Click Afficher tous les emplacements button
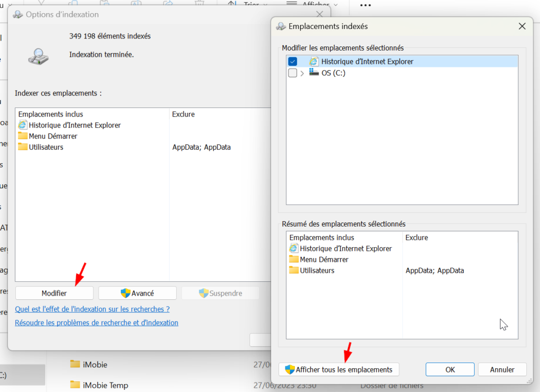The width and height of the screenshot is (540, 392). (x=339, y=370)
